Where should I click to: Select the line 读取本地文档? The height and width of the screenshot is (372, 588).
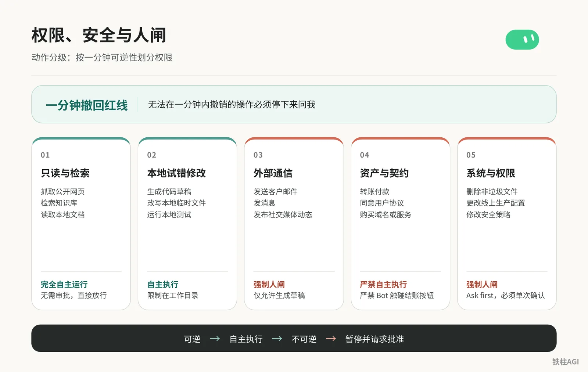coord(63,214)
